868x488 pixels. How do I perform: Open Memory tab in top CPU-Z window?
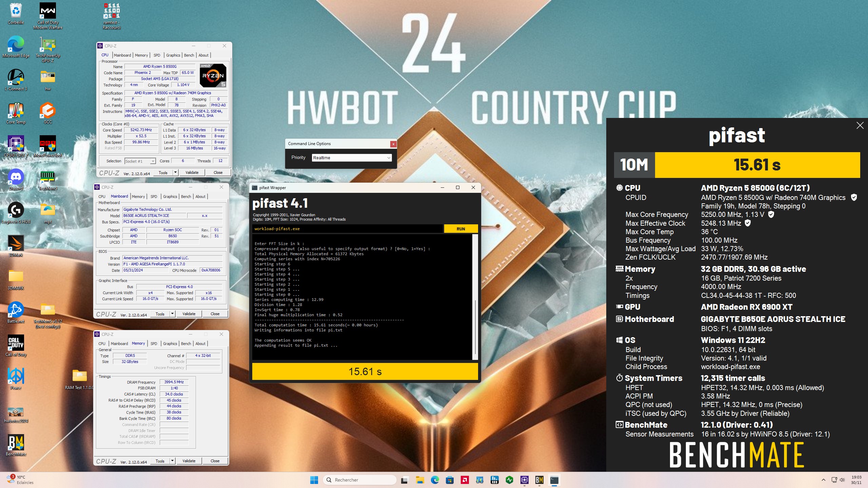pyautogui.click(x=141, y=55)
